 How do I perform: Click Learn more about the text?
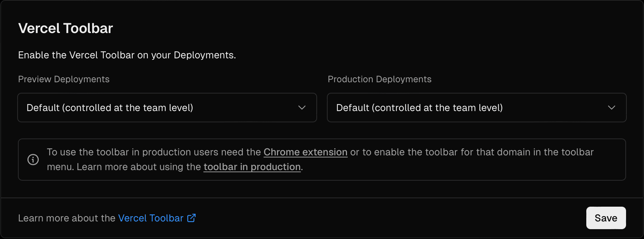click(67, 218)
